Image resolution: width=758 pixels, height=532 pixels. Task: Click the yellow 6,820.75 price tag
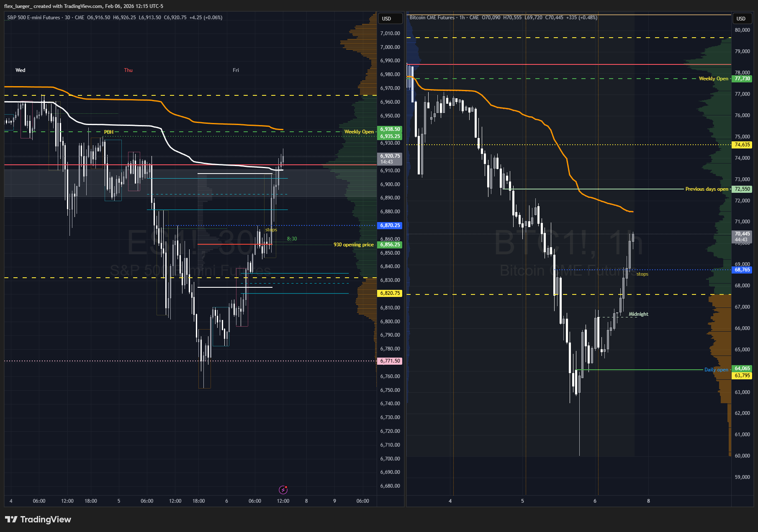[390, 293]
